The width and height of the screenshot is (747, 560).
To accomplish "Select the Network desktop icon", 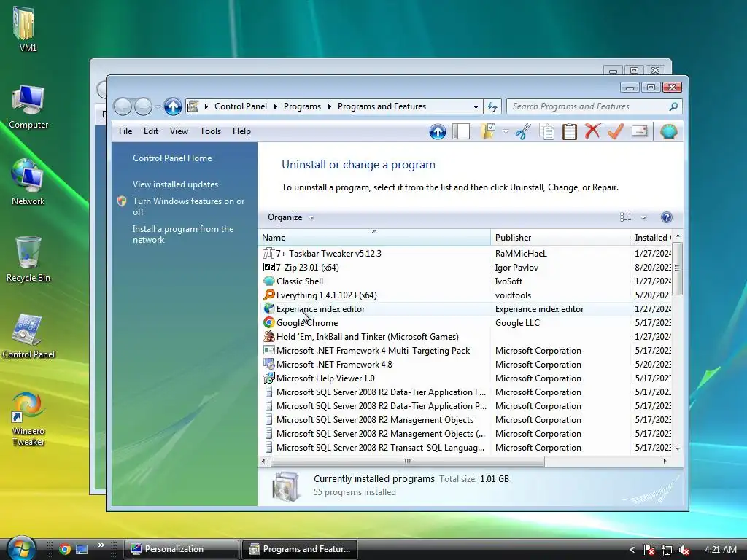I will click(x=28, y=182).
